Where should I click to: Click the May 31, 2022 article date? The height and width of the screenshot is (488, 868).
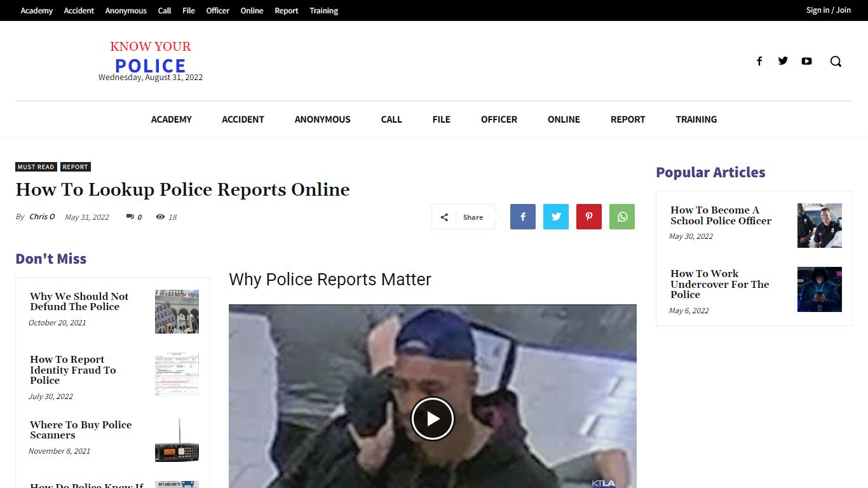pos(87,217)
